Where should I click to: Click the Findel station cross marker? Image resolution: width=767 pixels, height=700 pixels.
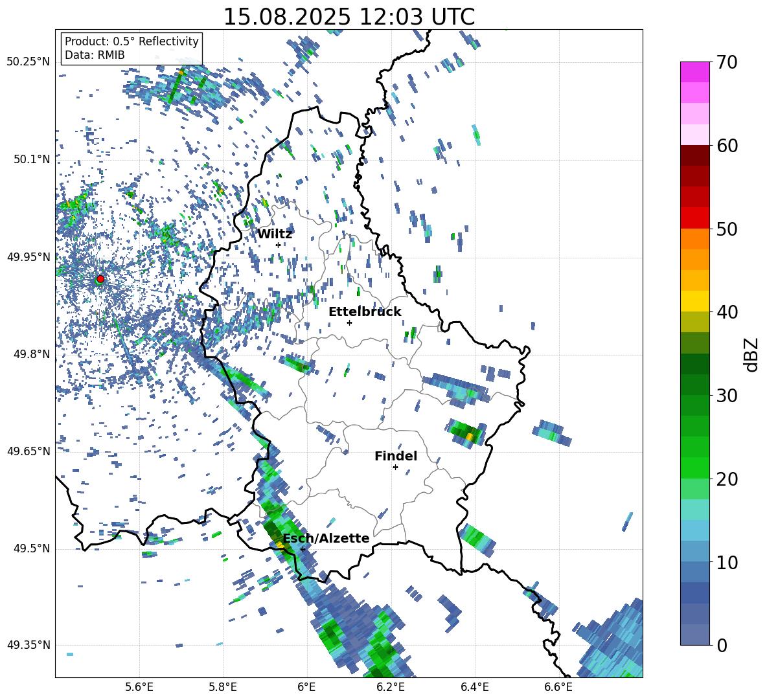pos(395,468)
